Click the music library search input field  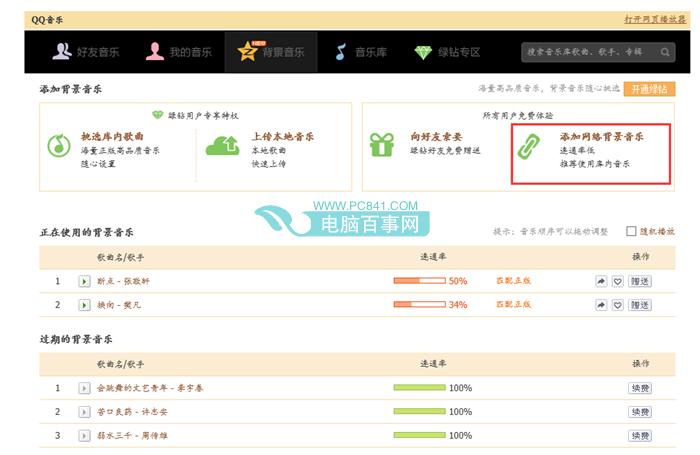[590, 52]
